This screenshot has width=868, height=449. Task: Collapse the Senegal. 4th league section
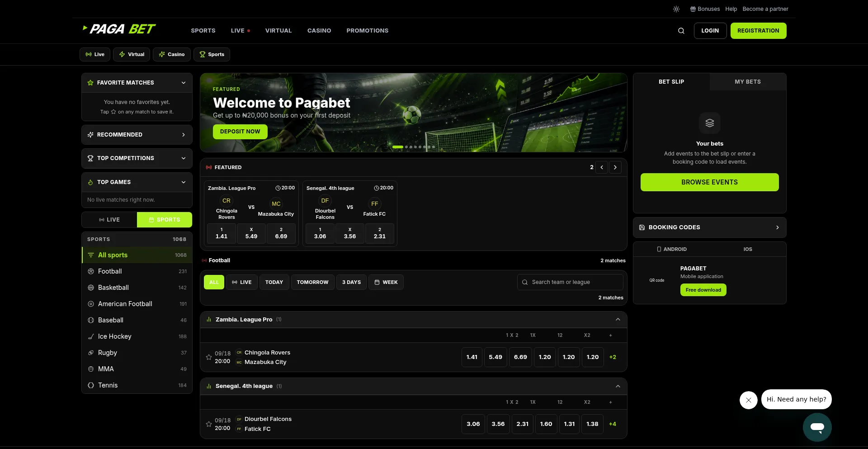618,386
